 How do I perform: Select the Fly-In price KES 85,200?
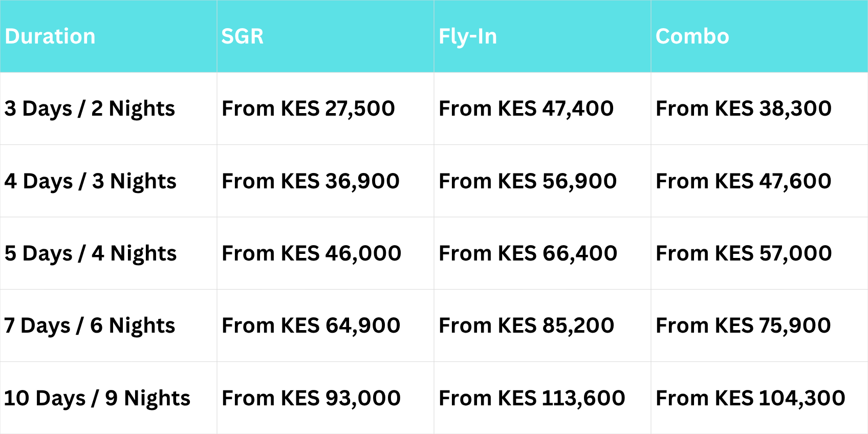pyautogui.click(x=526, y=325)
